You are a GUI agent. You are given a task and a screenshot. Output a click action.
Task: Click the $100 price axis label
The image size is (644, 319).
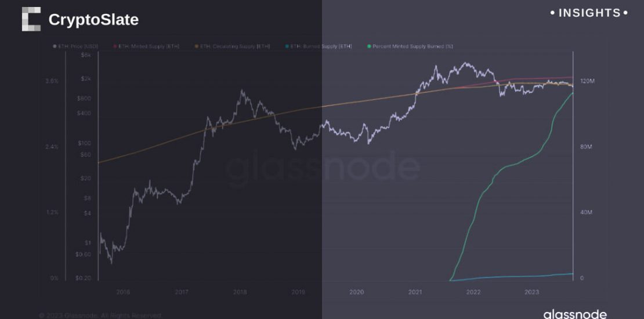[85, 143]
